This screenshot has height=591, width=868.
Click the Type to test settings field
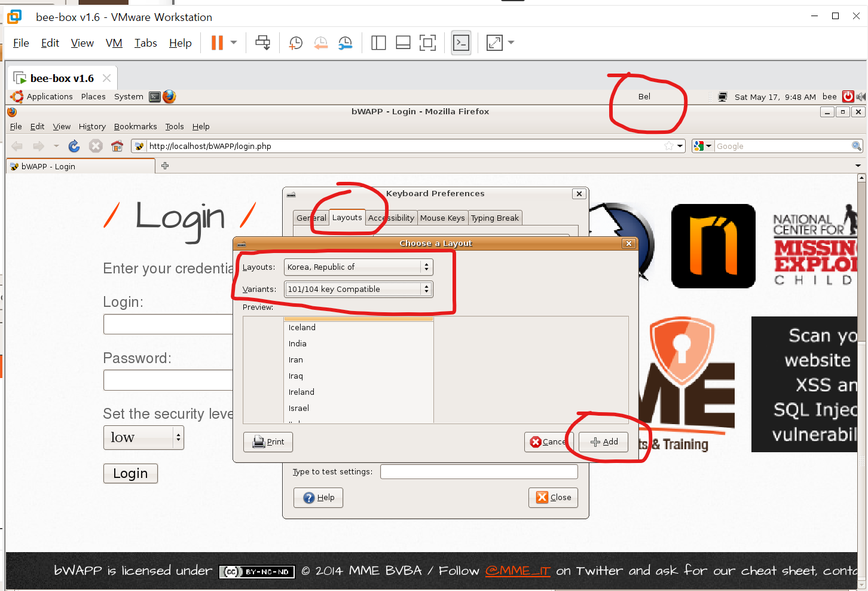tap(479, 472)
